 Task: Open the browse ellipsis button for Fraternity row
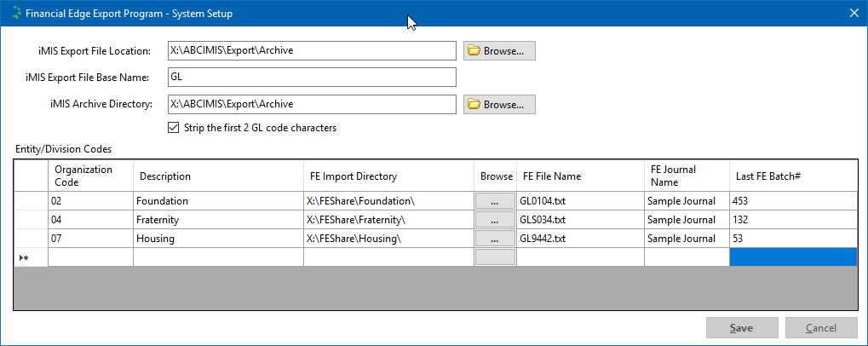(494, 220)
